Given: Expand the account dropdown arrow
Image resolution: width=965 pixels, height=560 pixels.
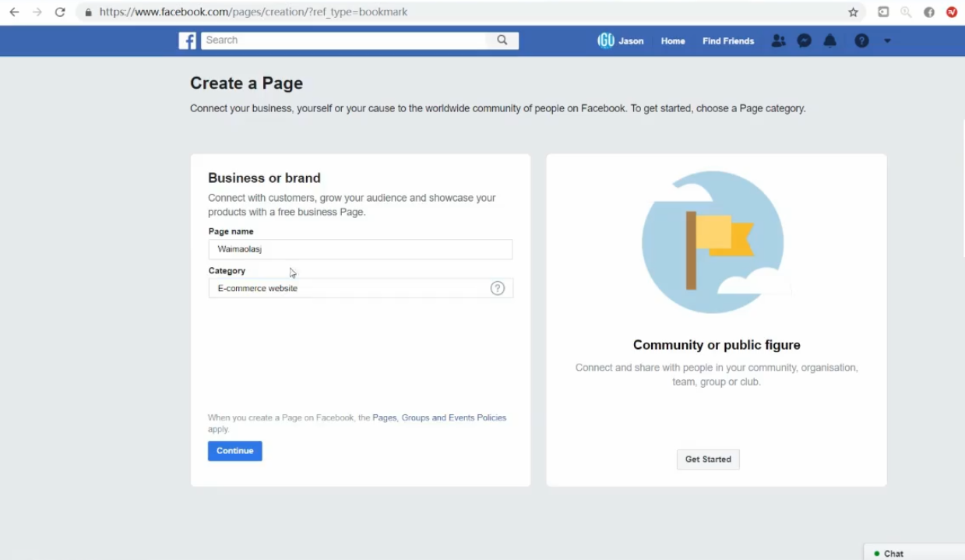Looking at the screenshot, I should [x=887, y=41].
